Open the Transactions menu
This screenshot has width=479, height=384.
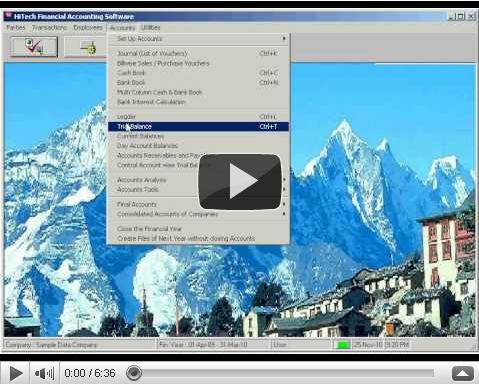point(49,28)
